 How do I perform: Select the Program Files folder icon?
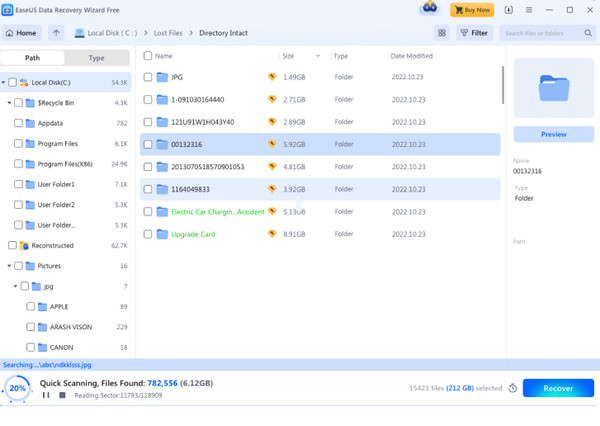coord(30,144)
